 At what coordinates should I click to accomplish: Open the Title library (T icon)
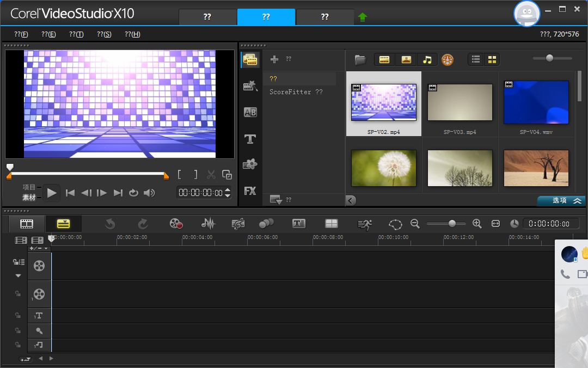(250, 139)
